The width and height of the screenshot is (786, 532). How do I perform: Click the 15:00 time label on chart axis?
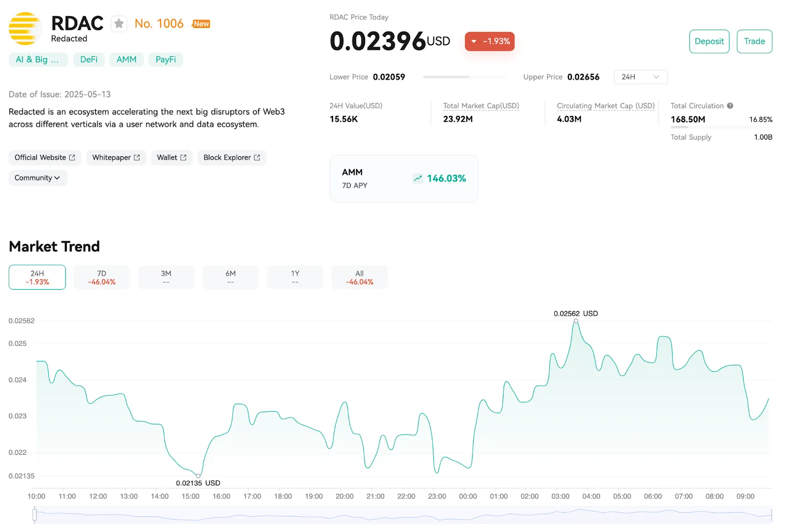click(191, 496)
